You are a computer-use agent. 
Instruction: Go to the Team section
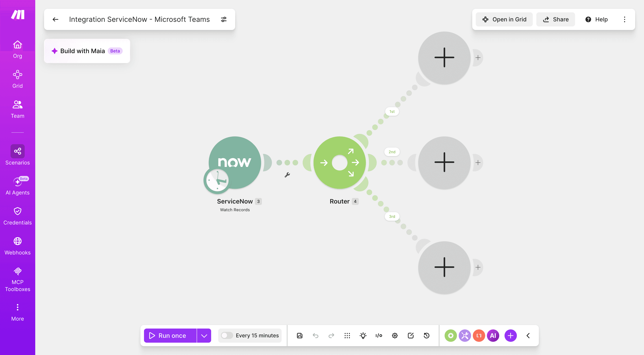pos(17,109)
